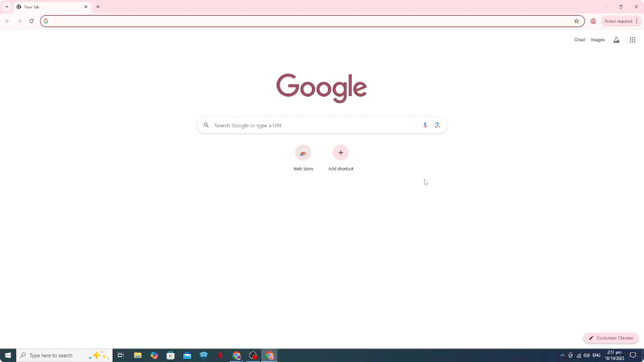Viewport: 644px width, 362px height.
Task: Open Search Labs from the flask icon
Action: tap(616, 40)
